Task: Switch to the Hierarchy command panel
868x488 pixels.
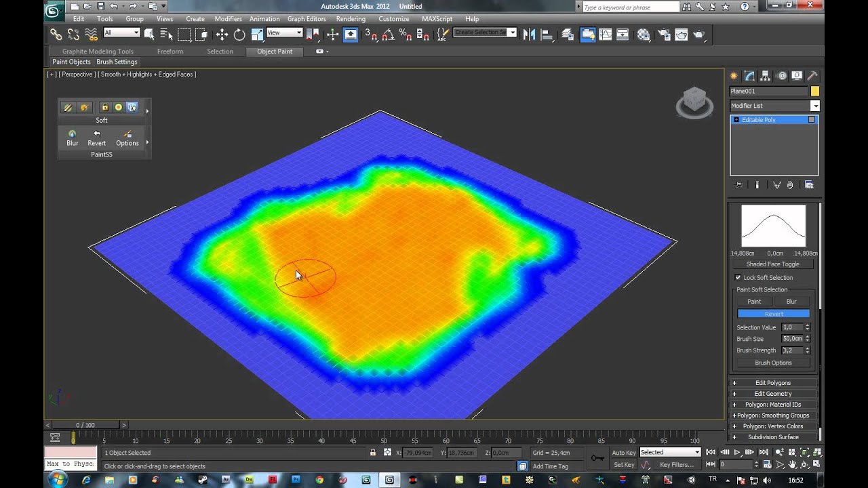Action: tap(766, 76)
